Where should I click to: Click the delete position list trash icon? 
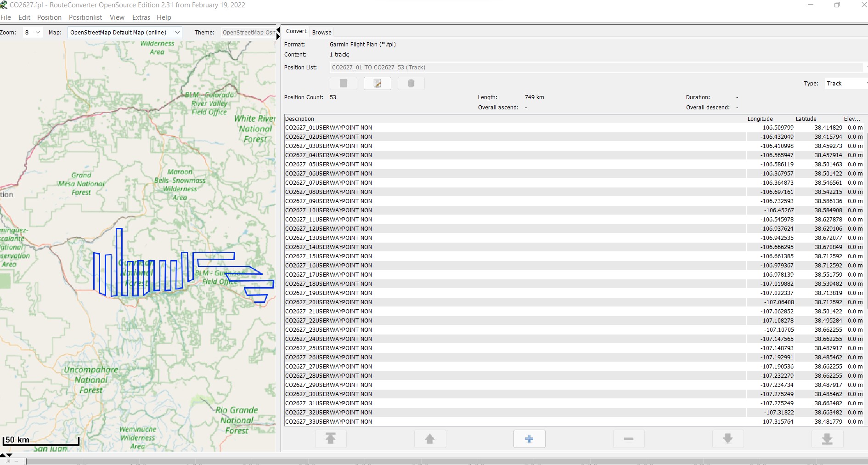[411, 83]
